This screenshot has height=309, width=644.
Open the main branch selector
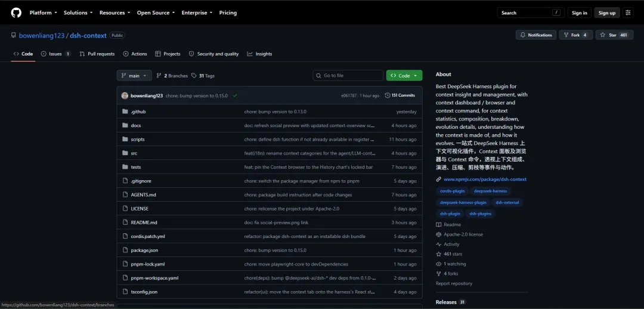coord(134,76)
